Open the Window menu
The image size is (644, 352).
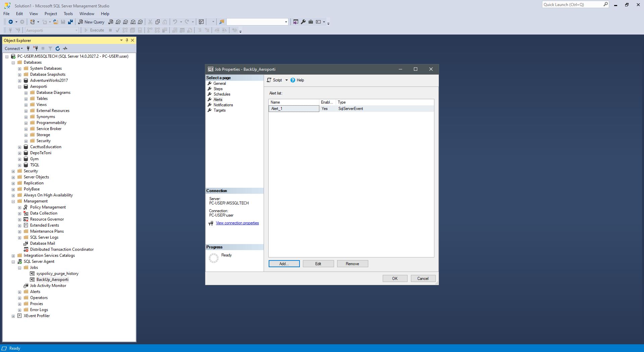[x=87, y=14]
